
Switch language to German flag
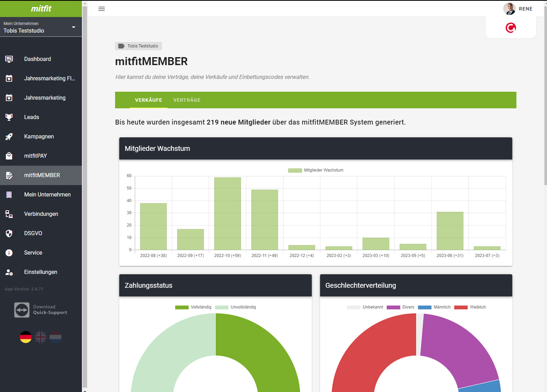pyautogui.click(x=26, y=337)
